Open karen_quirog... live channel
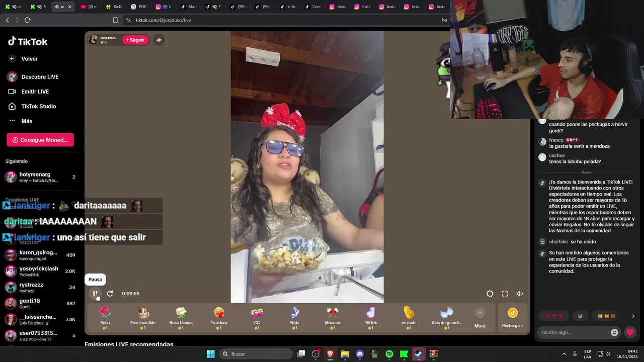 [x=40, y=255]
